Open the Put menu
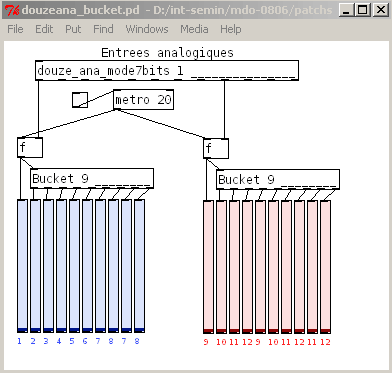The image size is (392, 373). pos(73,29)
